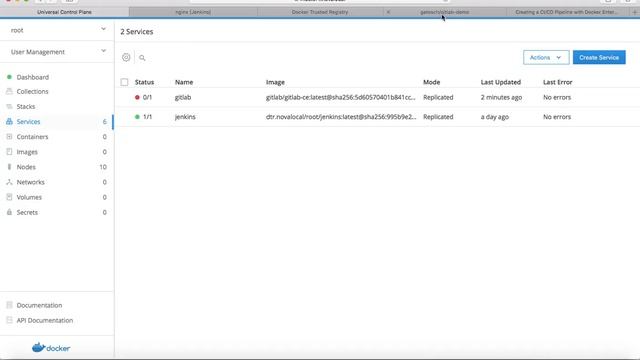Click the Collections sidebar icon
The image size is (640, 360).
9,91
